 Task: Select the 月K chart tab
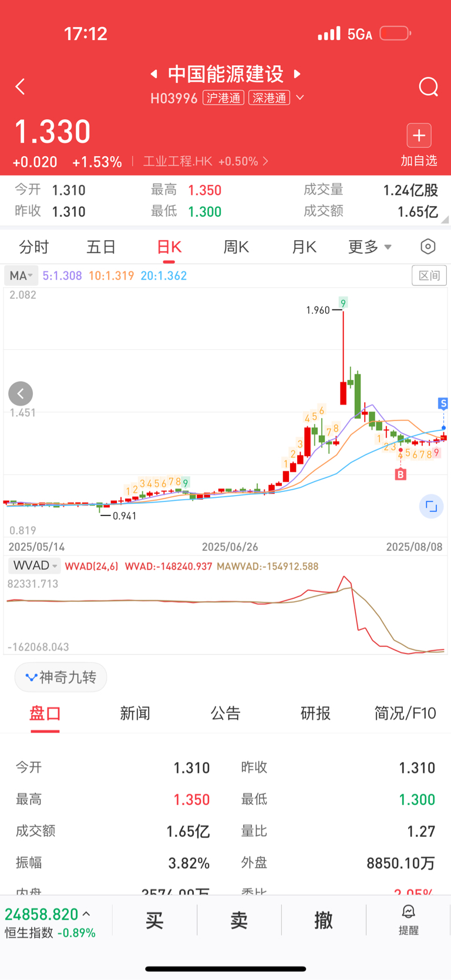[304, 247]
